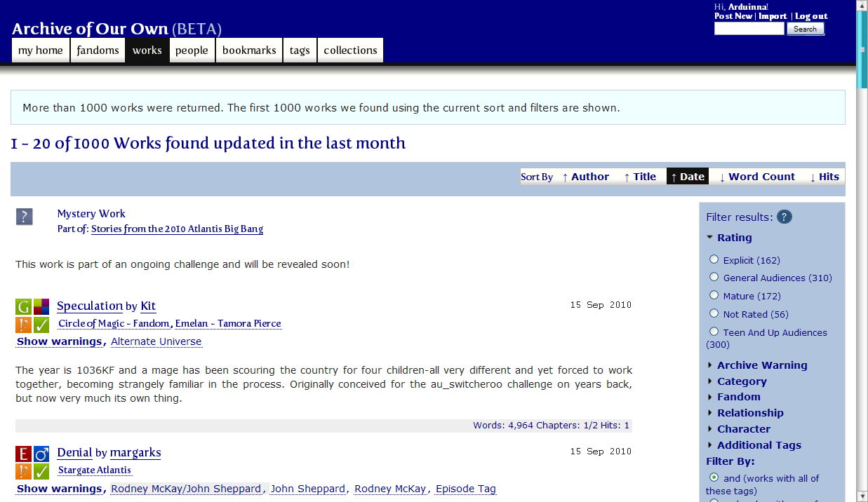Open the Arduinna user profile link
This screenshot has width=868, height=502.
tap(746, 6)
